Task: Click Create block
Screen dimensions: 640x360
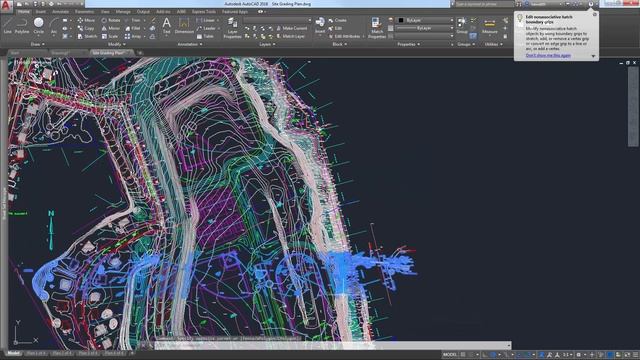Action: pyautogui.click(x=338, y=20)
